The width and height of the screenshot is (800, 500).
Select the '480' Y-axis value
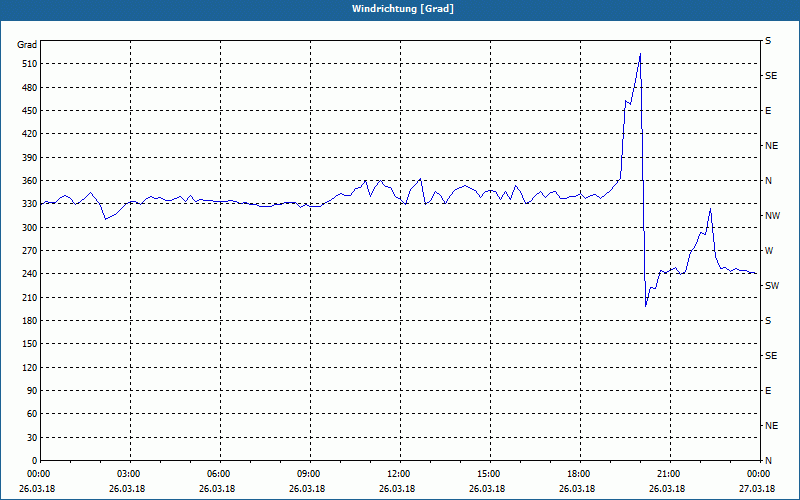29,87
